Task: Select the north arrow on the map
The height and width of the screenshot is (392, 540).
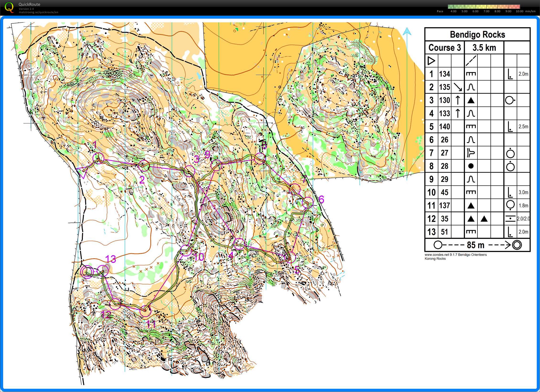Action: click(x=407, y=32)
